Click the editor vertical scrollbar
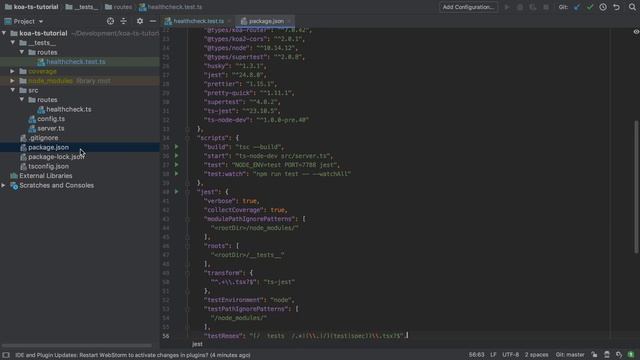The width and height of the screenshot is (640, 360). pyautogui.click(x=636, y=187)
